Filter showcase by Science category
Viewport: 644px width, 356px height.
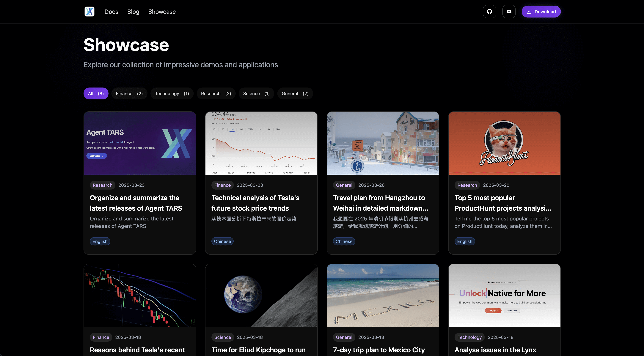pyautogui.click(x=256, y=93)
